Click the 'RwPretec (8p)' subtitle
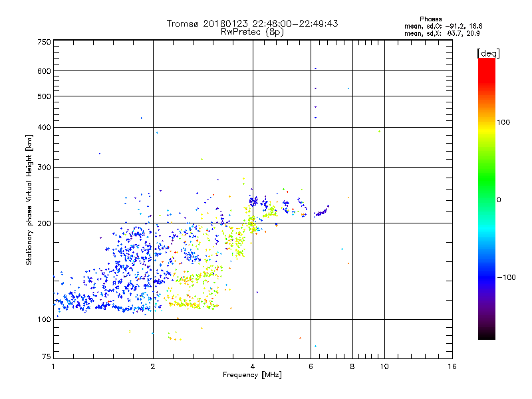 pyautogui.click(x=252, y=32)
